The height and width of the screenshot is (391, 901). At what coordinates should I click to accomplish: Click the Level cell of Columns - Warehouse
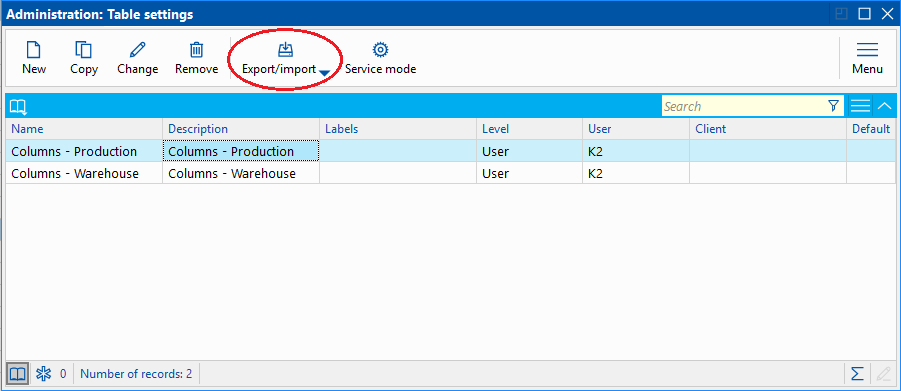pyautogui.click(x=529, y=173)
